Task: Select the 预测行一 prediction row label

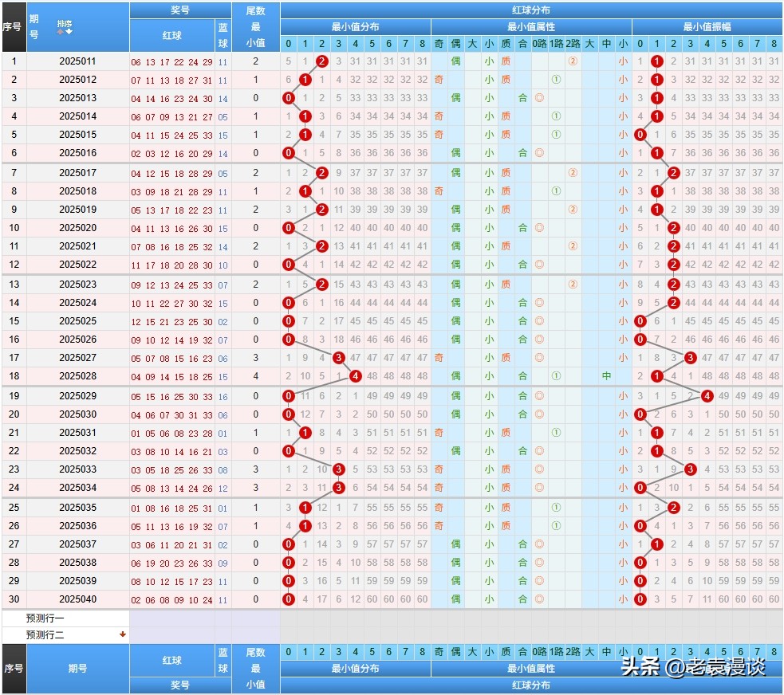Action: tap(45, 618)
